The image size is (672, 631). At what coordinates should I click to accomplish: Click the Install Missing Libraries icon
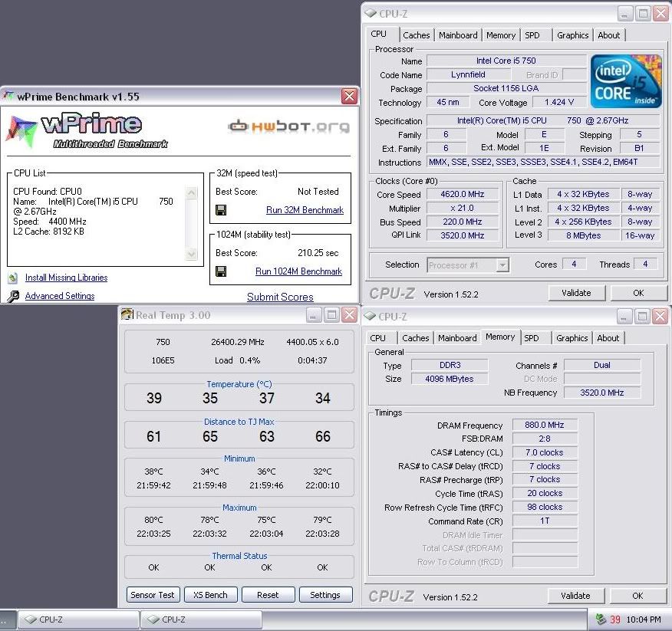(x=13, y=278)
